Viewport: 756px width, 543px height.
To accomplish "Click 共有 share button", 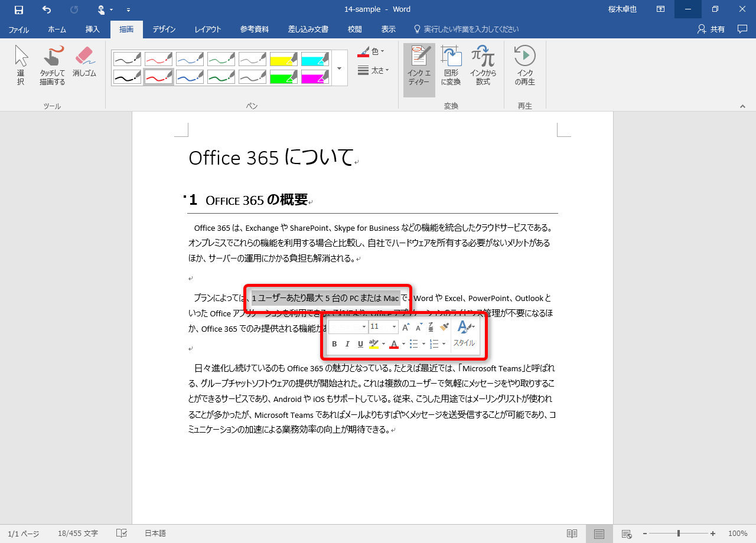I will (711, 29).
